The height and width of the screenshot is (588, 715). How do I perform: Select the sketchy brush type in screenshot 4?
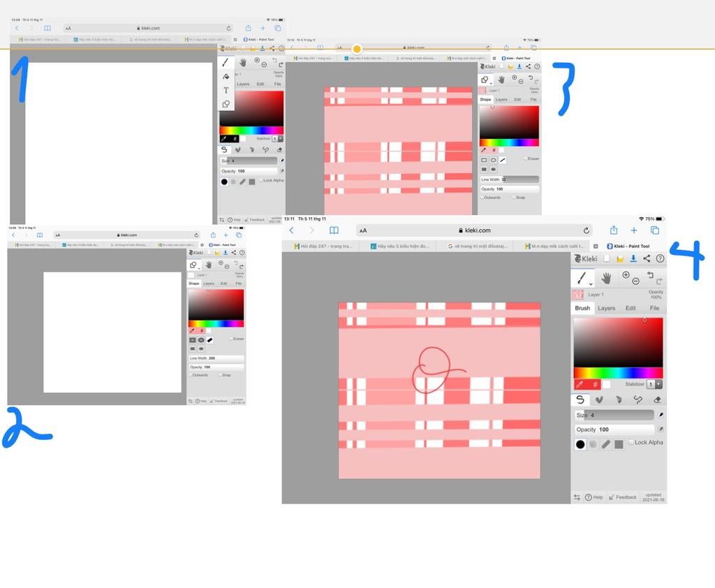[x=619, y=399]
